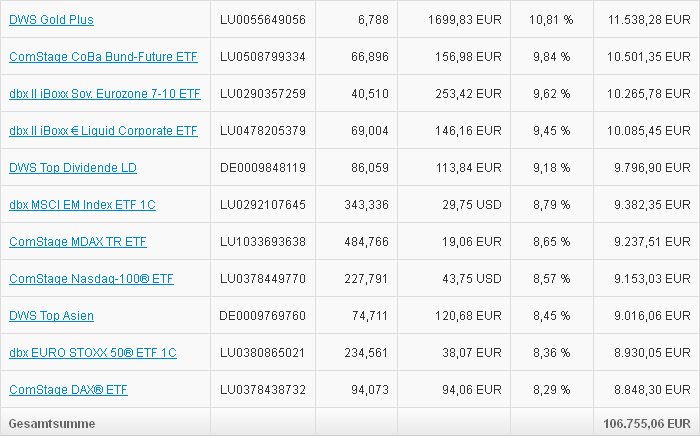Click total value 10.501,35 EUR
This screenshot has height=436, width=700.
point(649,57)
